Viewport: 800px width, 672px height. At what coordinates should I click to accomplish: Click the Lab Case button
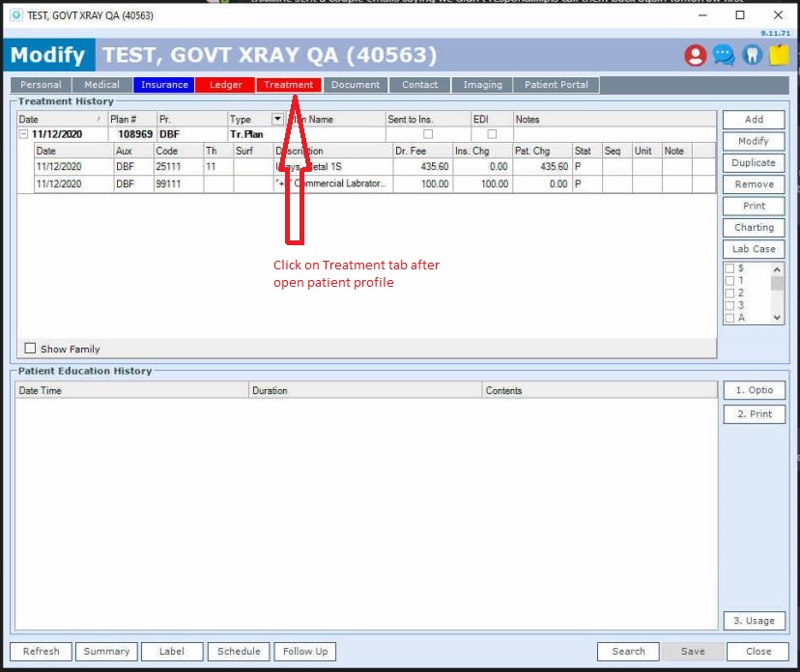tap(754, 249)
